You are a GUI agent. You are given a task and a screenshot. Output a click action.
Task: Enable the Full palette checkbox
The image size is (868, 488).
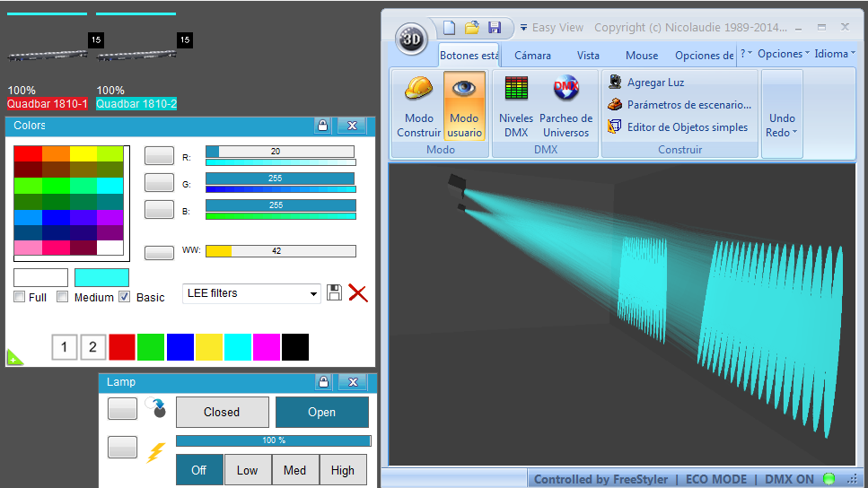[20, 297]
